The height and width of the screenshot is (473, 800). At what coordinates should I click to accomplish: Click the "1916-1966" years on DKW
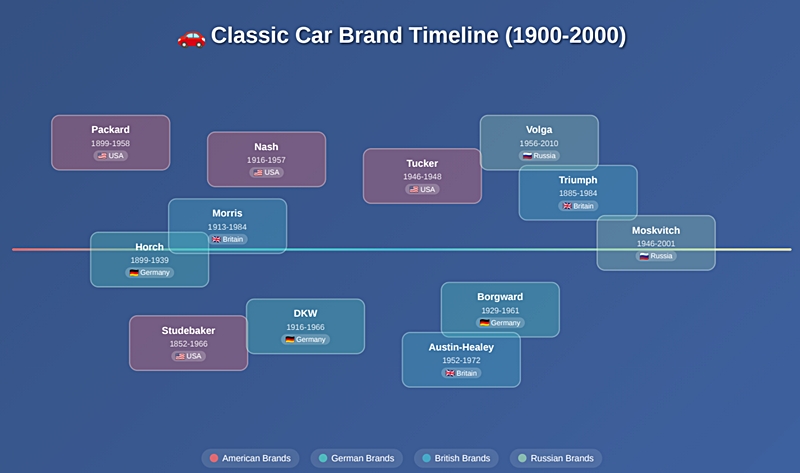306,327
